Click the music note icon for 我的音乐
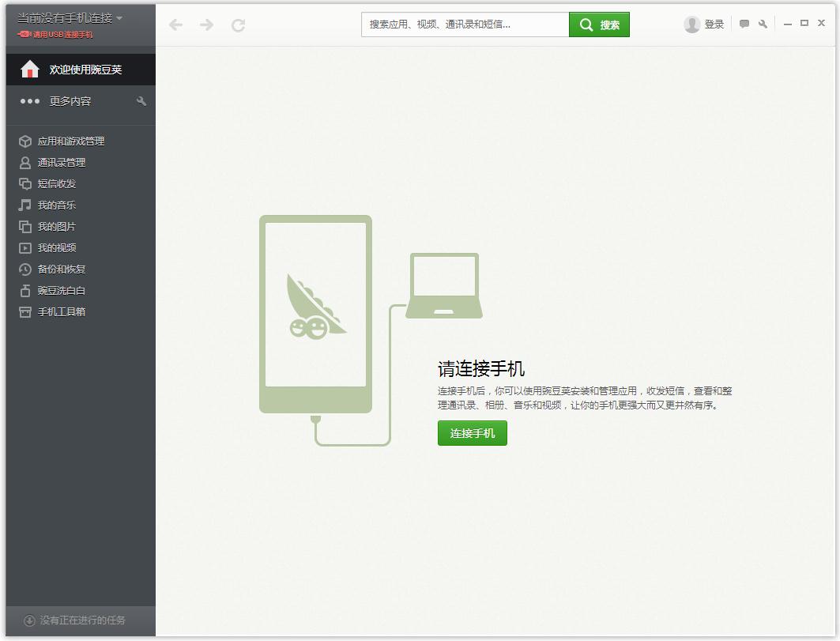Viewport: 840px width, 641px height. coord(25,205)
